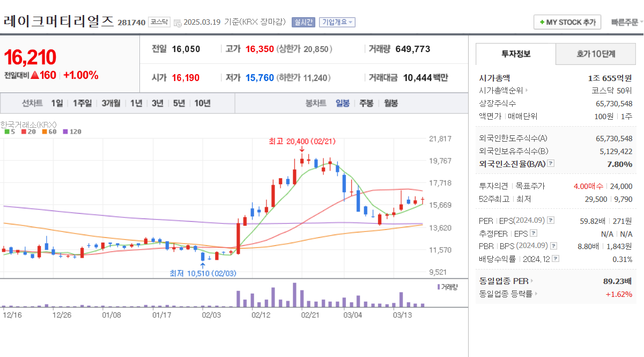
Task: Click the help icon beside 배당수익률 2024.12
Action: coord(556,259)
